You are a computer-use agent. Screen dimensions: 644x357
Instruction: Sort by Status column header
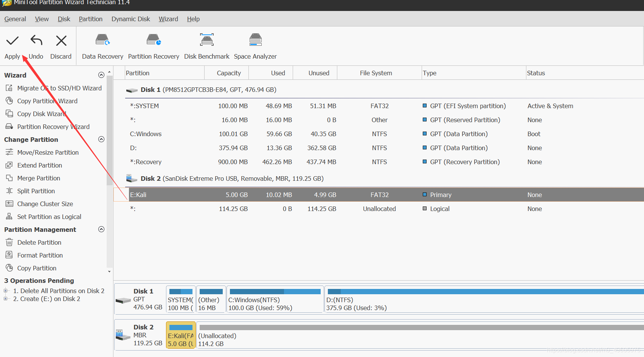(585, 73)
